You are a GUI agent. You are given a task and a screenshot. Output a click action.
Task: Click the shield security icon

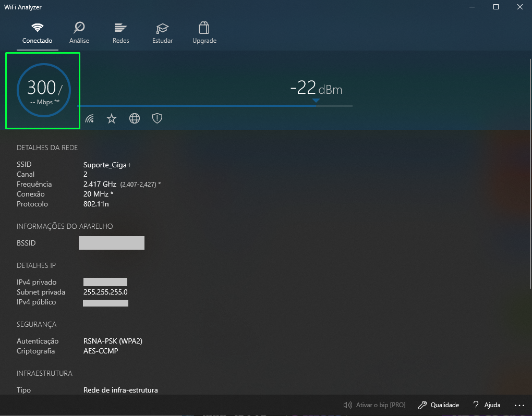click(x=157, y=119)
